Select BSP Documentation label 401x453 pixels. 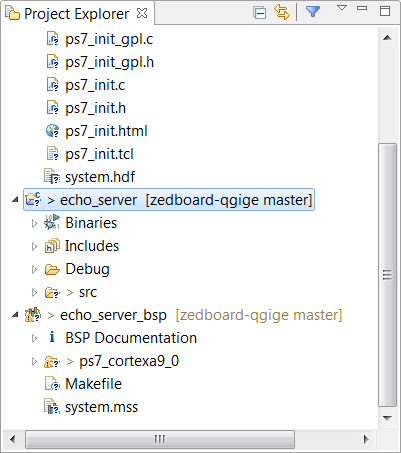[131, 338]
